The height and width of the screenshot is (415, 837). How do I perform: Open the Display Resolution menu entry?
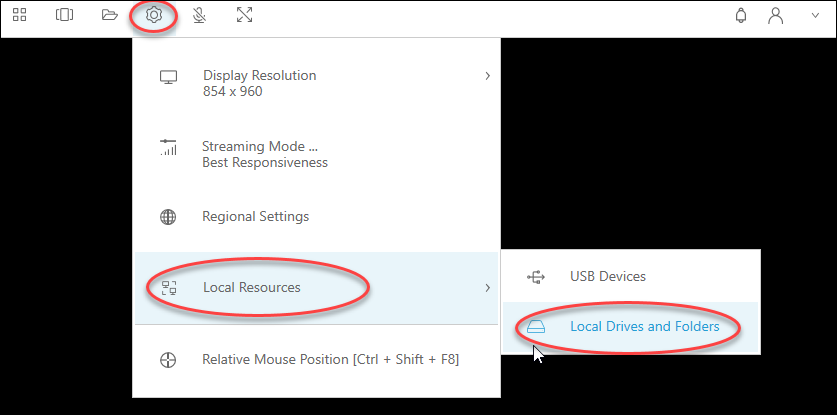[x=259, y=83]
